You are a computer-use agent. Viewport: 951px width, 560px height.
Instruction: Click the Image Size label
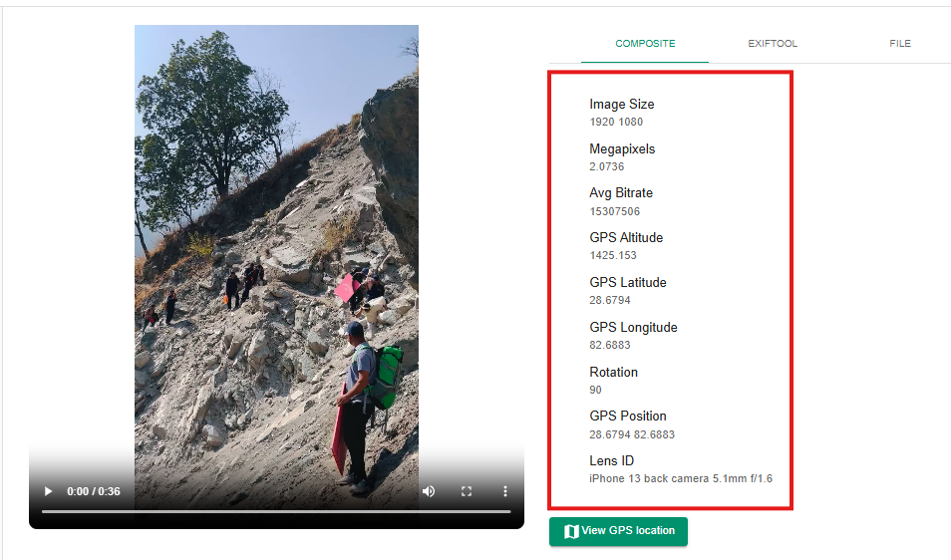coord(621,105)
